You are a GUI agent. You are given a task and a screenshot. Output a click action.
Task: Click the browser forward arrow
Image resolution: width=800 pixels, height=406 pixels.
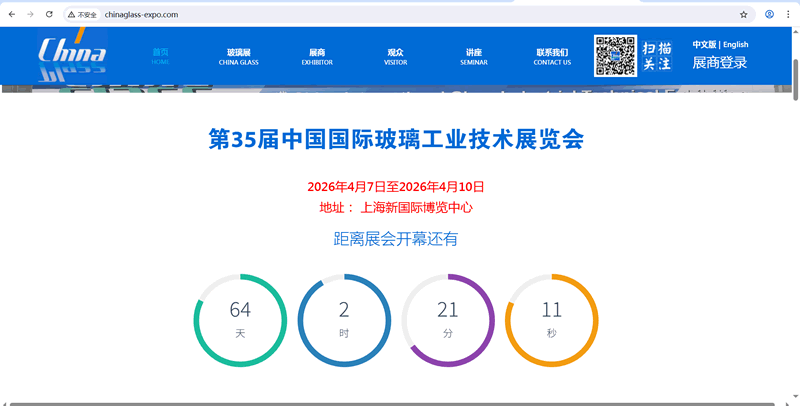30,15
